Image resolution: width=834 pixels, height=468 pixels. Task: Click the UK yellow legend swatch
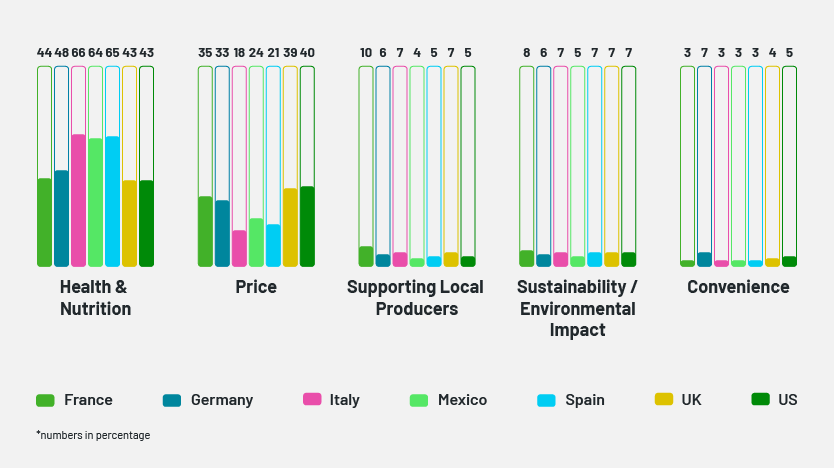click(663, 400)
